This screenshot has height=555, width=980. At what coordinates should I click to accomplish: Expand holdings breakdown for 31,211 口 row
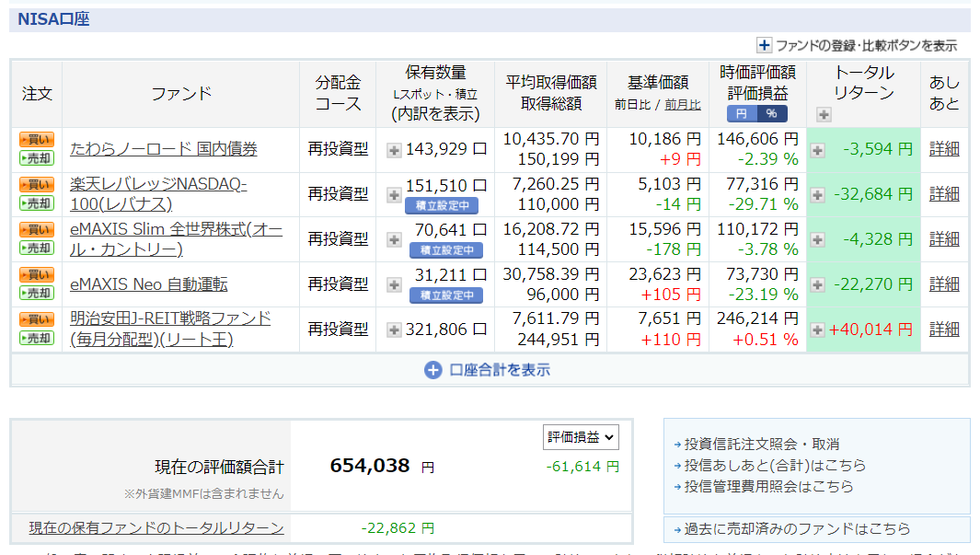(394, 285)
